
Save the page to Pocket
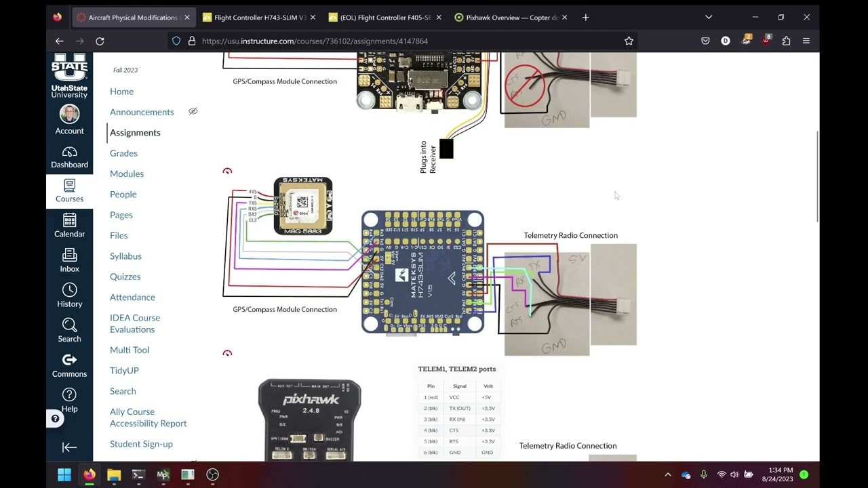[705, 41]
